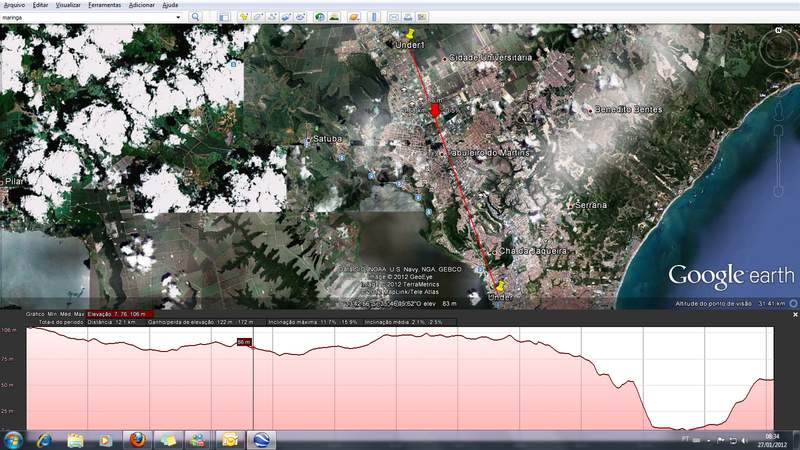Show the ruler tool
Image resolution: width=800 pixels, height=450 pixels.
point(374,17)
